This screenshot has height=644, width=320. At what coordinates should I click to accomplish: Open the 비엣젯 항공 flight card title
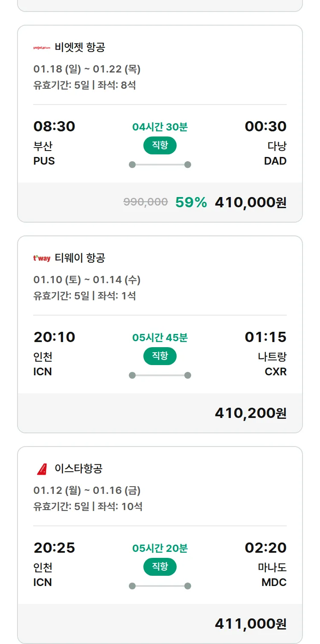(80, 47)
